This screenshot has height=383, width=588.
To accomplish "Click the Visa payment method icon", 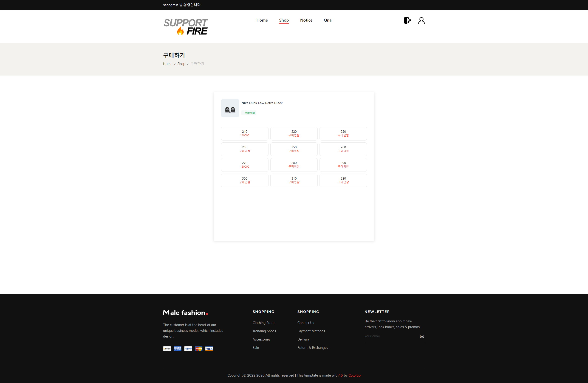I will (x=209, y=349).
